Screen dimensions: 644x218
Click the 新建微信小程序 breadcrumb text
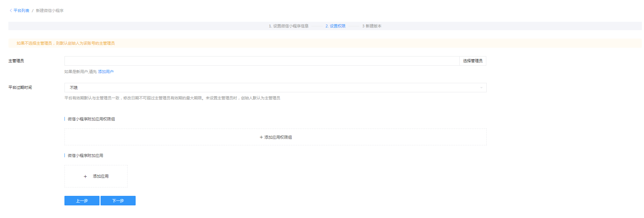(x=50, y=11)
